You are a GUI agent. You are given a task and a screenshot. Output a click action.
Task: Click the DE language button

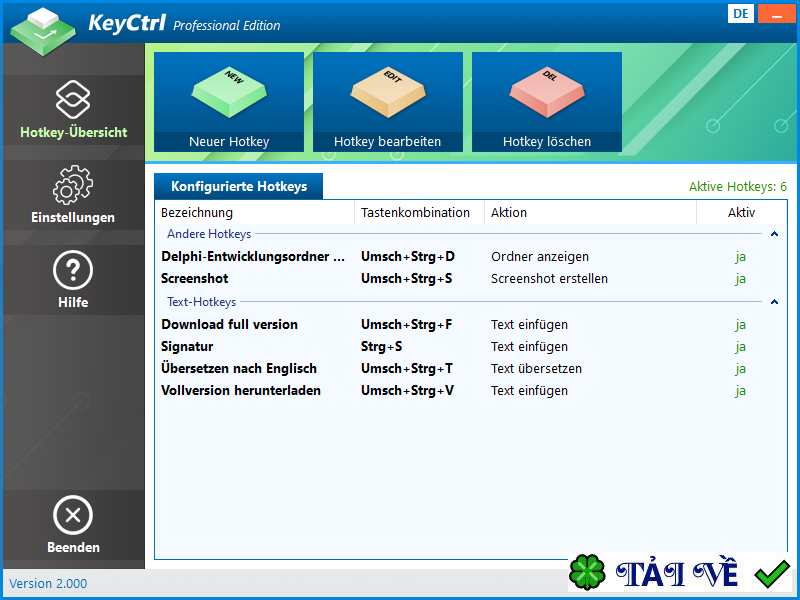tap(741, 14)
